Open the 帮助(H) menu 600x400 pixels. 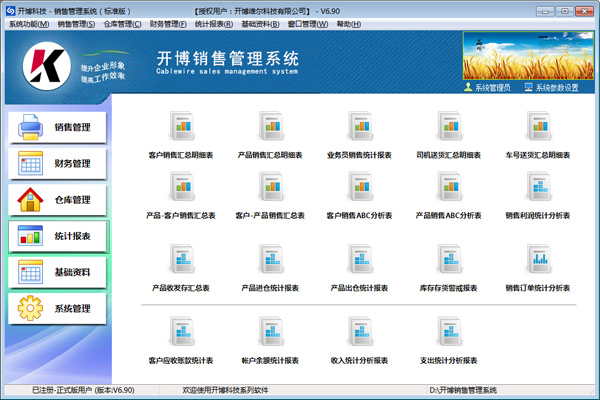pos(349,24)
